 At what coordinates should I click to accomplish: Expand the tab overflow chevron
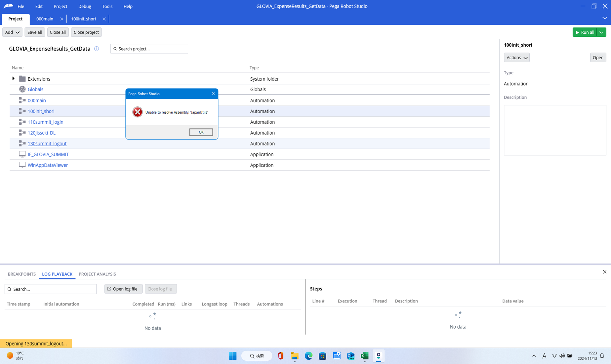(x=604, y=18)
